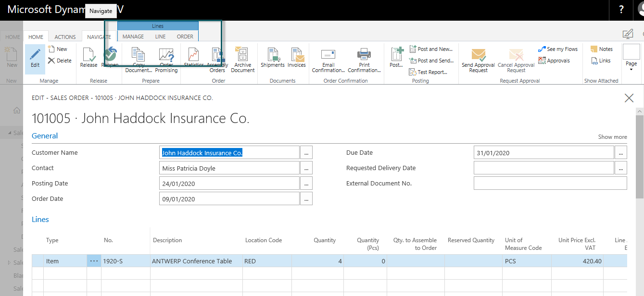Image resolution: width=644 pixels, height=296 pixels.
Task: Switch to the ACTIONS ribbon tab
Action: coord(64,37)
